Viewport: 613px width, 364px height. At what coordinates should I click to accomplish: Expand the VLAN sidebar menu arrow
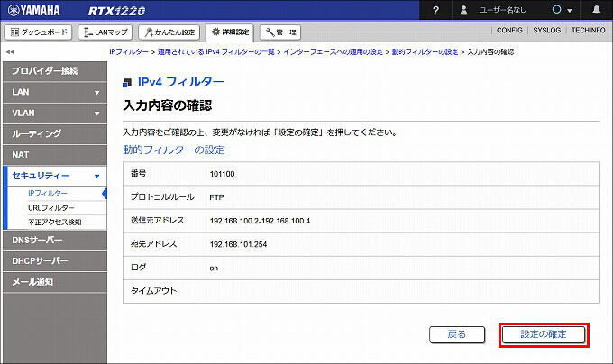click(97, 114)
